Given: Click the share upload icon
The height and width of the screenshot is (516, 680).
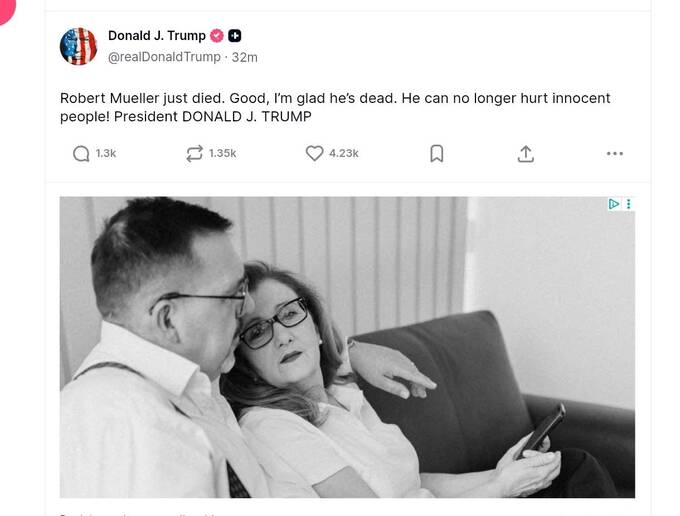Looking at the screenshot, I should [x=525, y=153].
